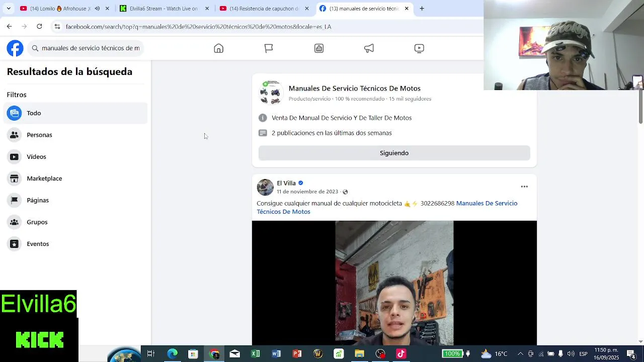Open Manuales De Servicio Técnicos De Motos page title
Image resolution: width=644 pixels, height=362 pixels.
[x=354, y=88]
